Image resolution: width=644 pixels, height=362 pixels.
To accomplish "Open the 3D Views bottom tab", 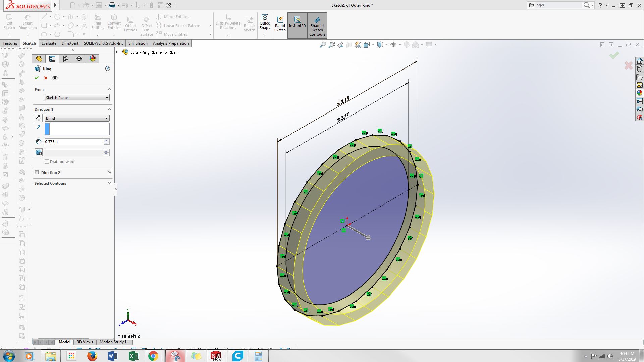I will coord(85,342).
